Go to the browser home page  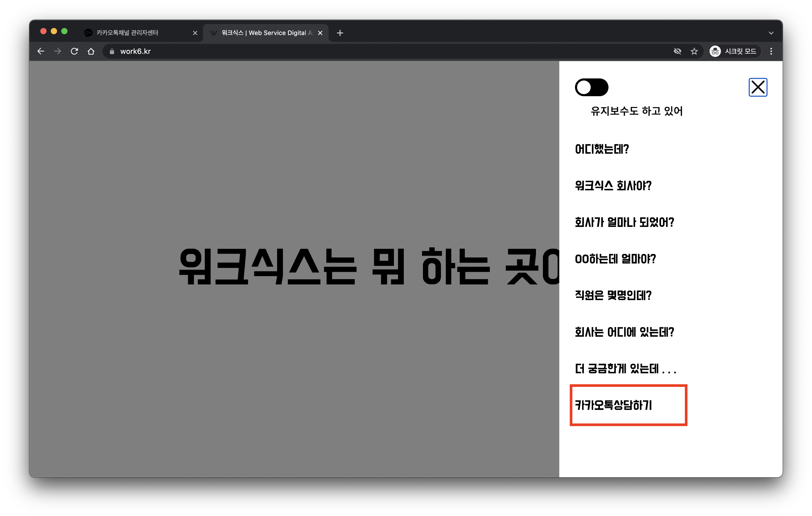pos(91,51)
